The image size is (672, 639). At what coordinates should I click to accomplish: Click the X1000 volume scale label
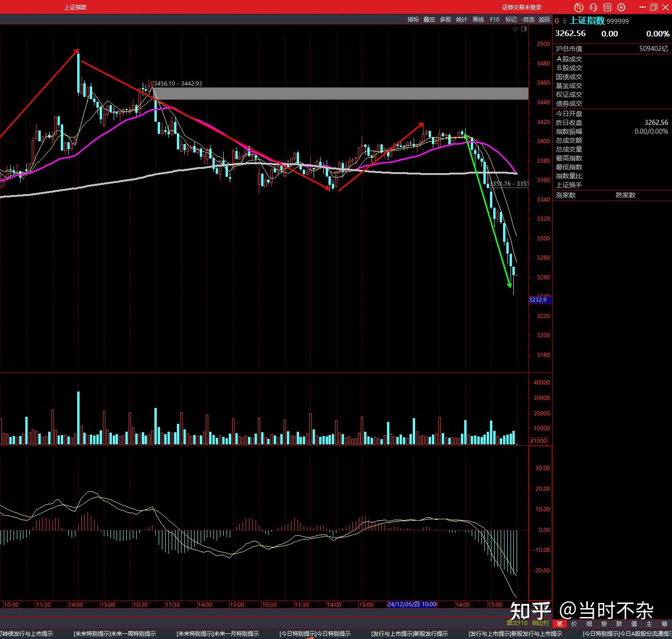[538, 441]
